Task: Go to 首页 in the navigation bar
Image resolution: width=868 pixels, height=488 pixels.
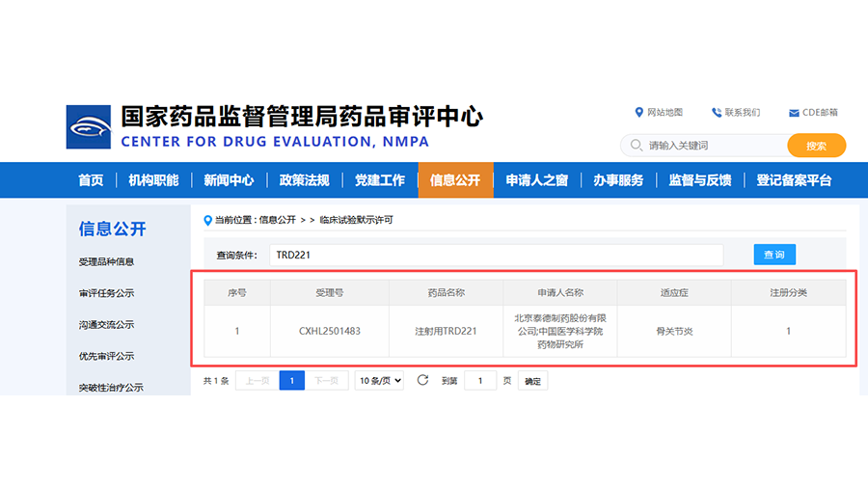Action: pyautogui.click(x=91, y=180)
